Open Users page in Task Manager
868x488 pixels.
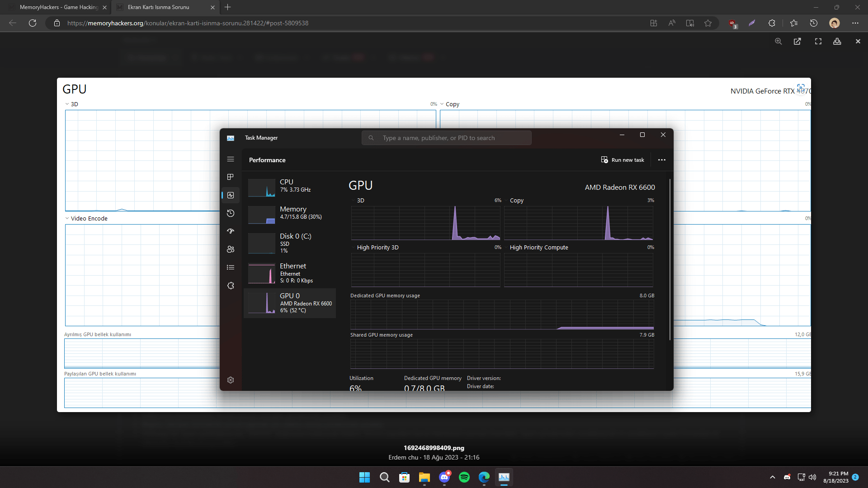coord(231,249)
